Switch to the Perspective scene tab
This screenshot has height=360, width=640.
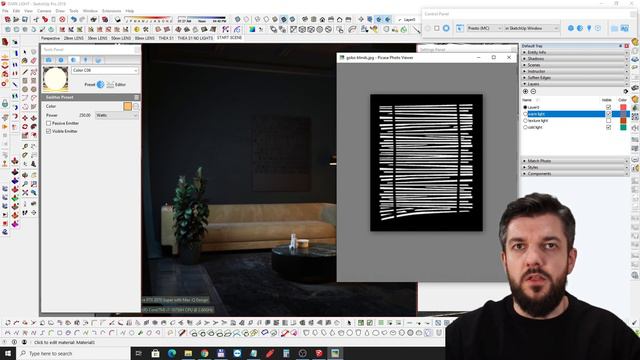[x=50, y=38]
